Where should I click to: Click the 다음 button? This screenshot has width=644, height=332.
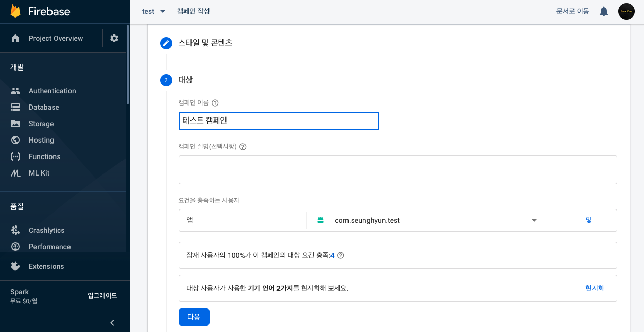(194, 317)
